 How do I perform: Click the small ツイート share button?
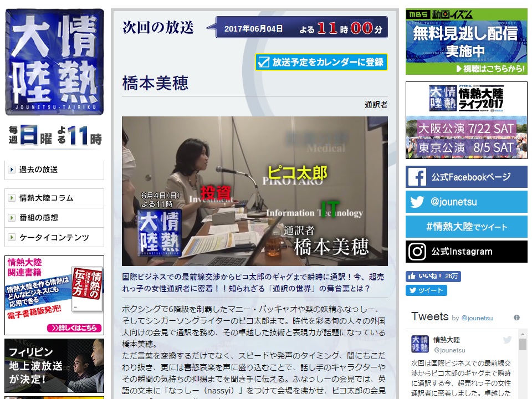[x=427, y=290]
